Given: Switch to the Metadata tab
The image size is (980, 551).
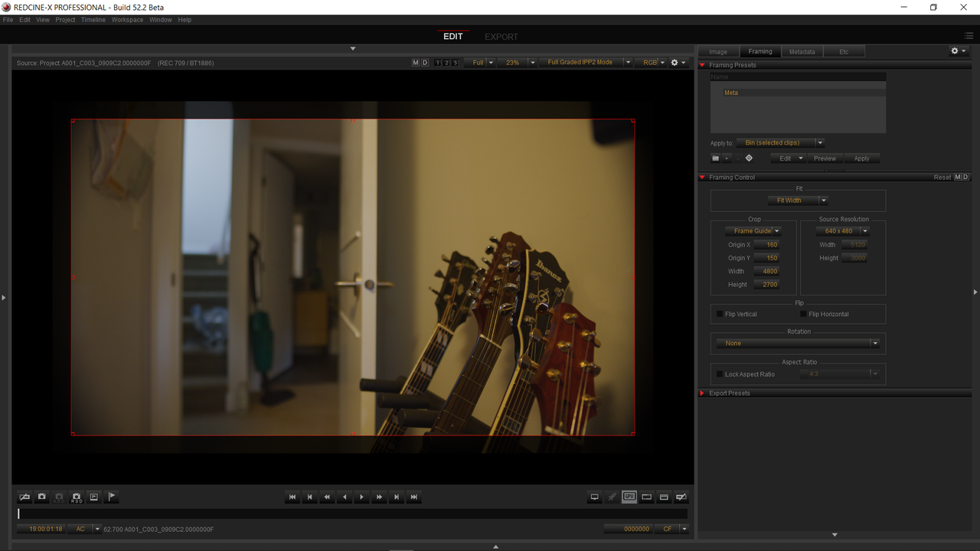Looking at the screenshot, I should (802, 51).
